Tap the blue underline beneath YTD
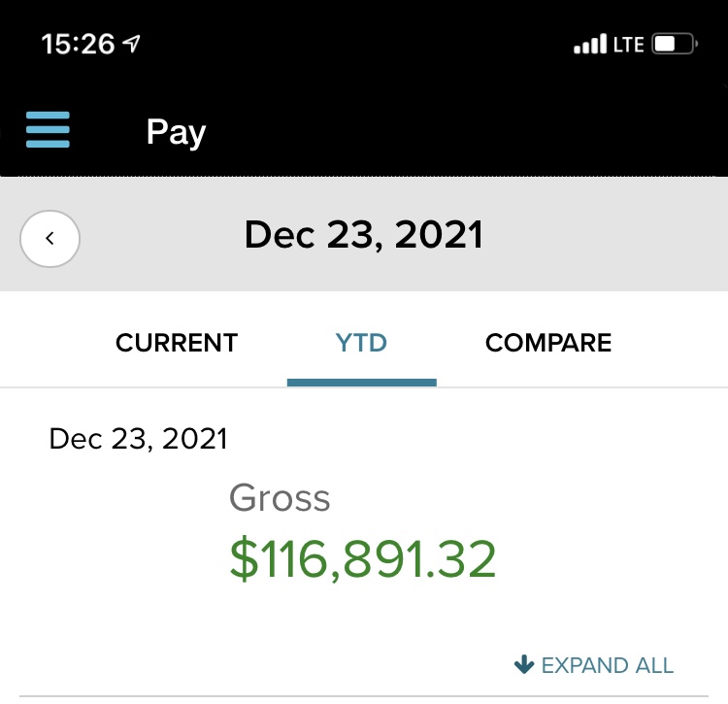Image resolution: width=728 pixels, height=704 pixels. 361,382
